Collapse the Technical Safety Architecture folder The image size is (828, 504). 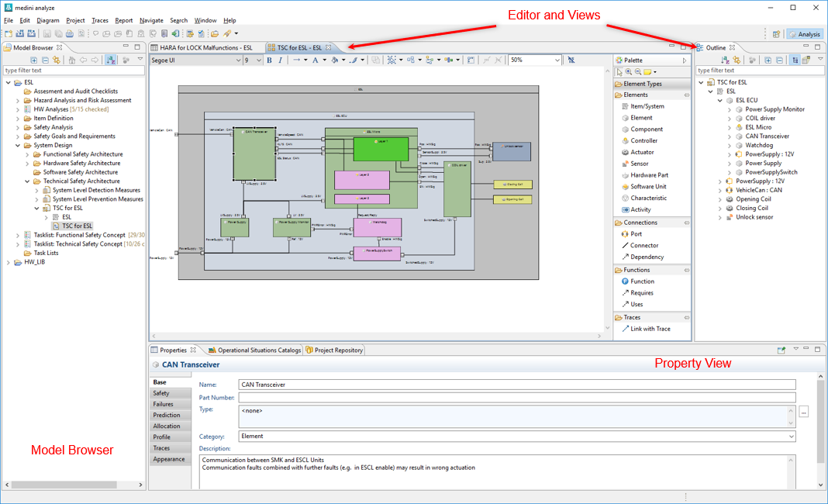tap(28, 181)
